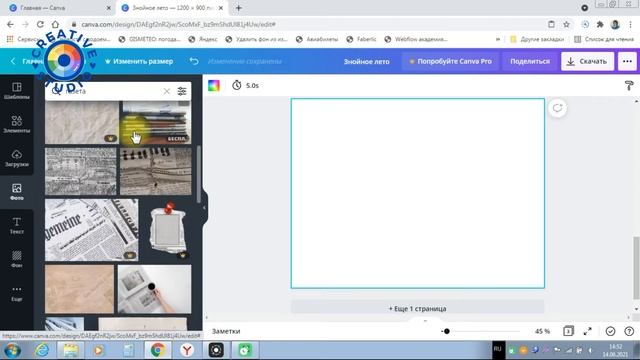
Task: Open the reading list button
Action: pos(604,39)
